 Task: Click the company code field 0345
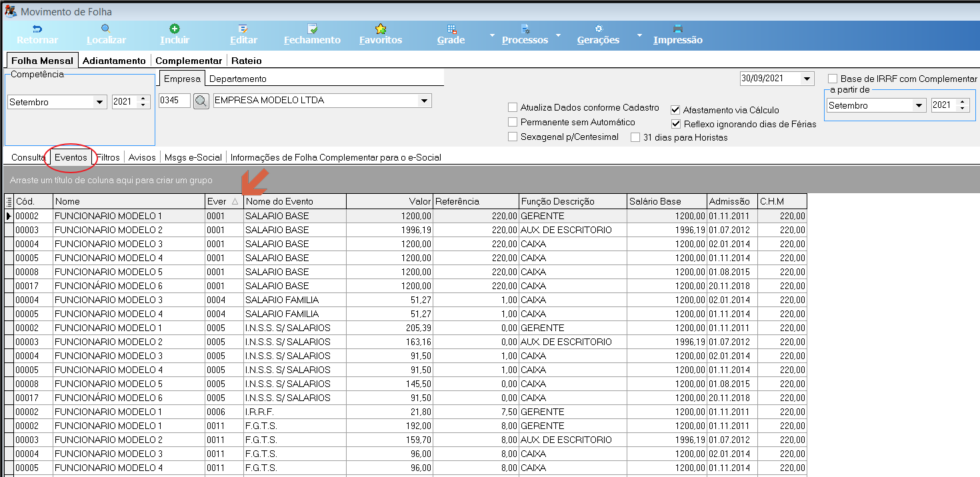click(x=175, y=101)
